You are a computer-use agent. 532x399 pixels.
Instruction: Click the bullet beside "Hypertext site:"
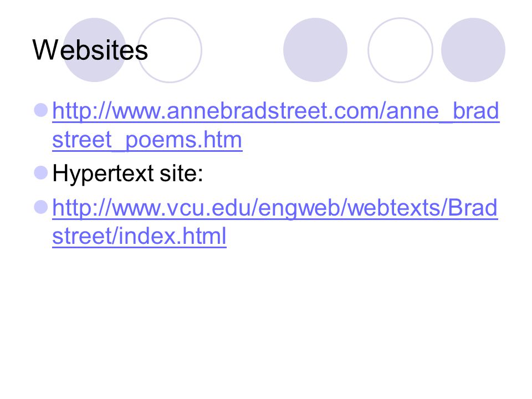point(41,173)
